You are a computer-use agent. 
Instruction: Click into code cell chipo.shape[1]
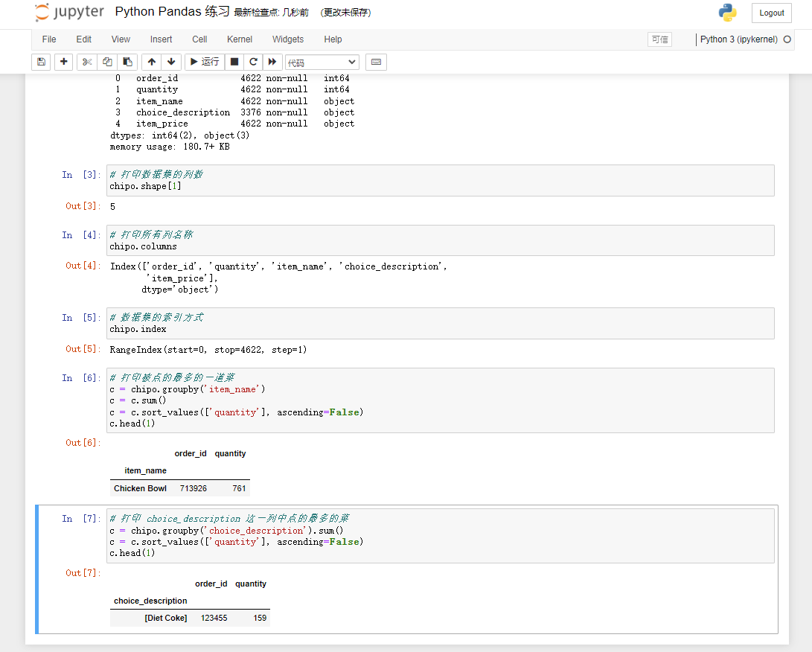point(440,181)
